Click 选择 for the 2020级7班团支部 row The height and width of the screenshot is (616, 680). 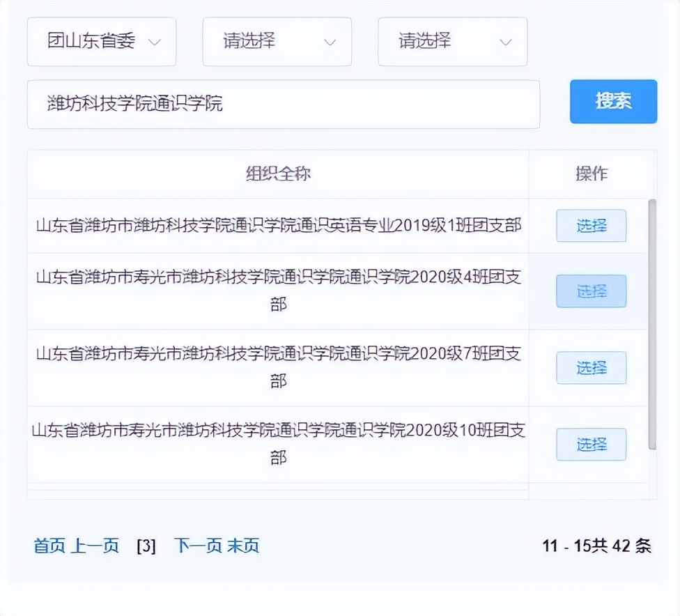click(591, 368)
